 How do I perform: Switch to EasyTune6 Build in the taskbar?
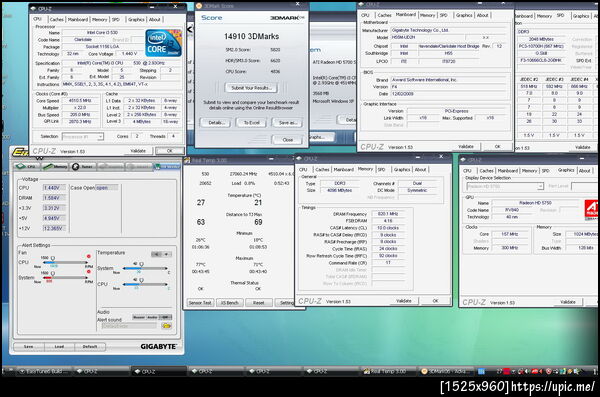pos(44,371)
